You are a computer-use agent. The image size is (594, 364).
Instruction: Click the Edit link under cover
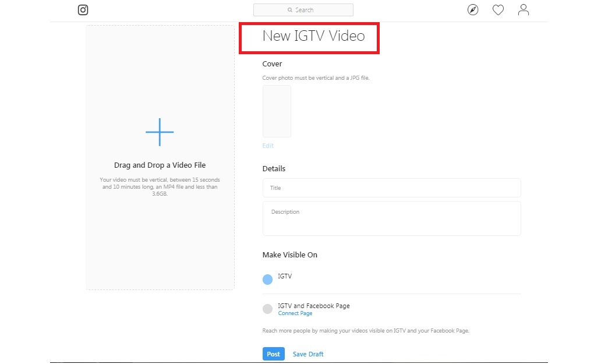click(268, 146)
